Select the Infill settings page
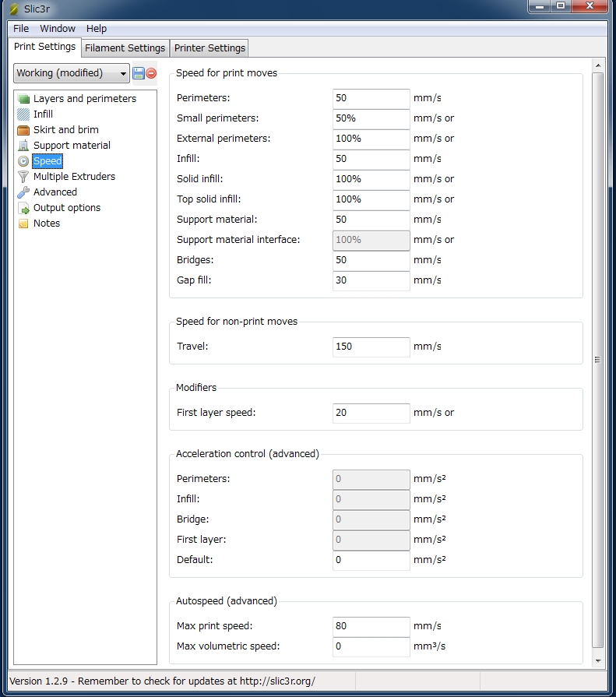 (43, 114)
